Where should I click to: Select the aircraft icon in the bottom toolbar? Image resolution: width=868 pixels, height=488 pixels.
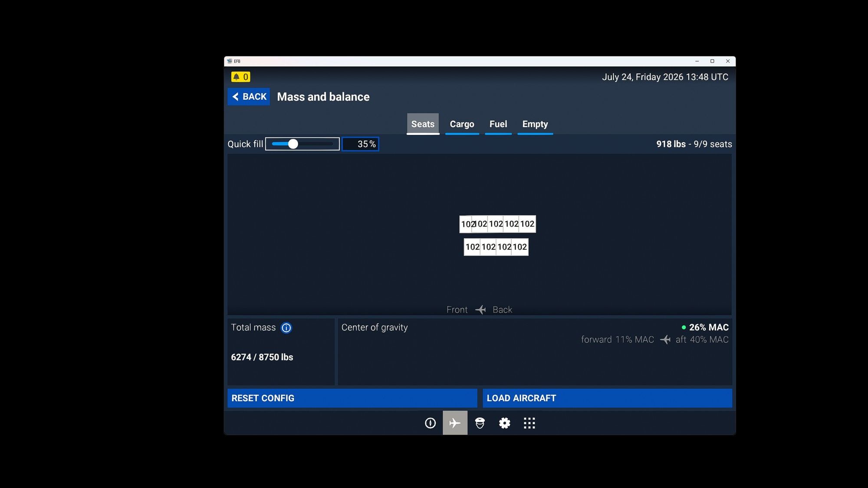click(x=455, y=423)
